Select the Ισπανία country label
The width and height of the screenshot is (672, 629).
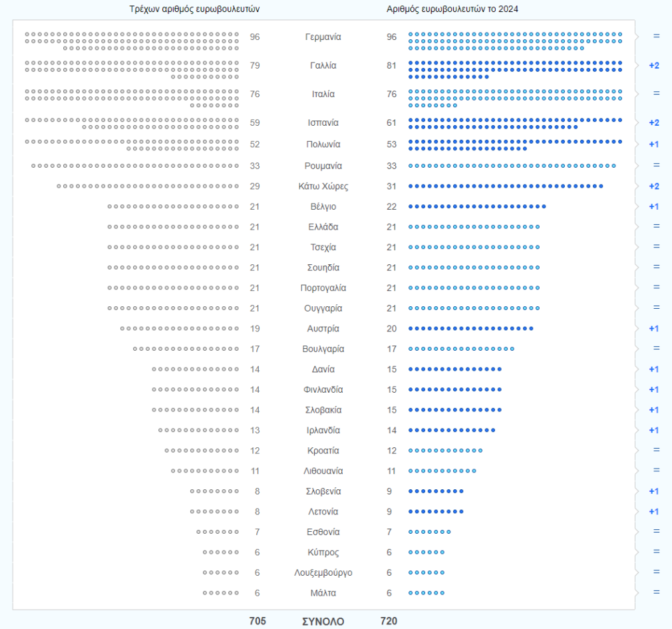(x=323, y=123)
